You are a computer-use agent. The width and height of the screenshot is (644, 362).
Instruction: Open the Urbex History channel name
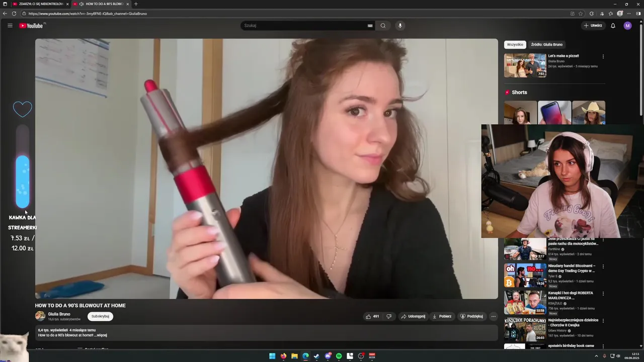pos(558,330)
